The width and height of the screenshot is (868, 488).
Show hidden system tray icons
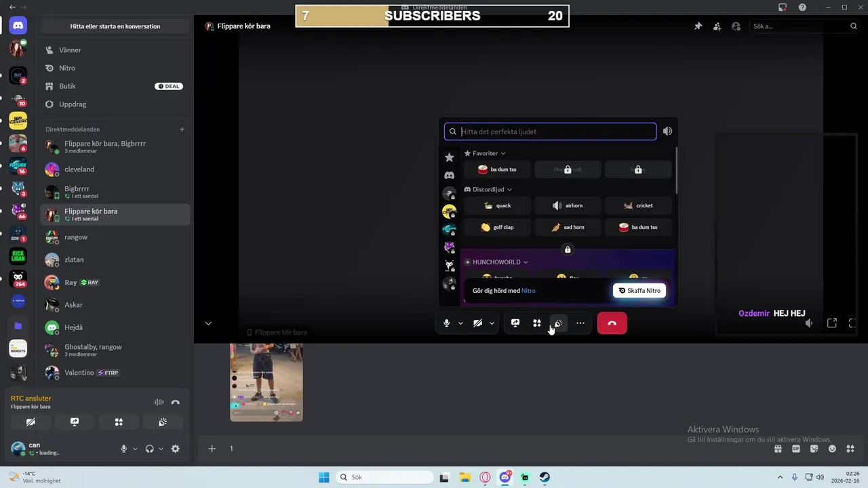pyautogui.click(x=780, y=477)
